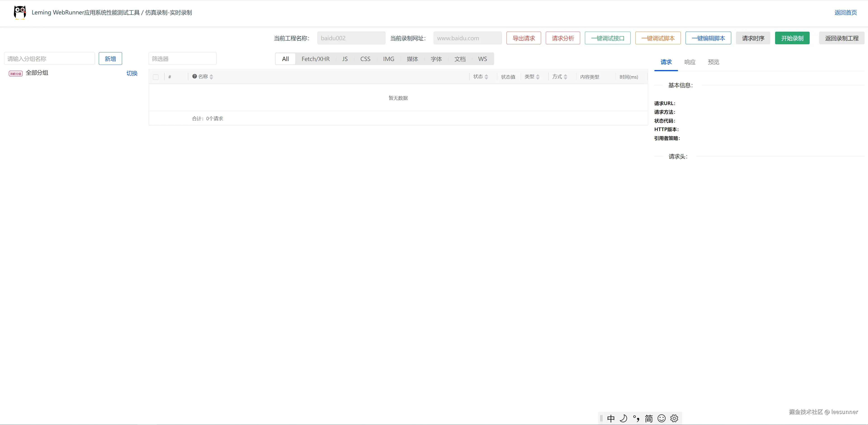Click the question mark icon beside 名称

[194, 76]
